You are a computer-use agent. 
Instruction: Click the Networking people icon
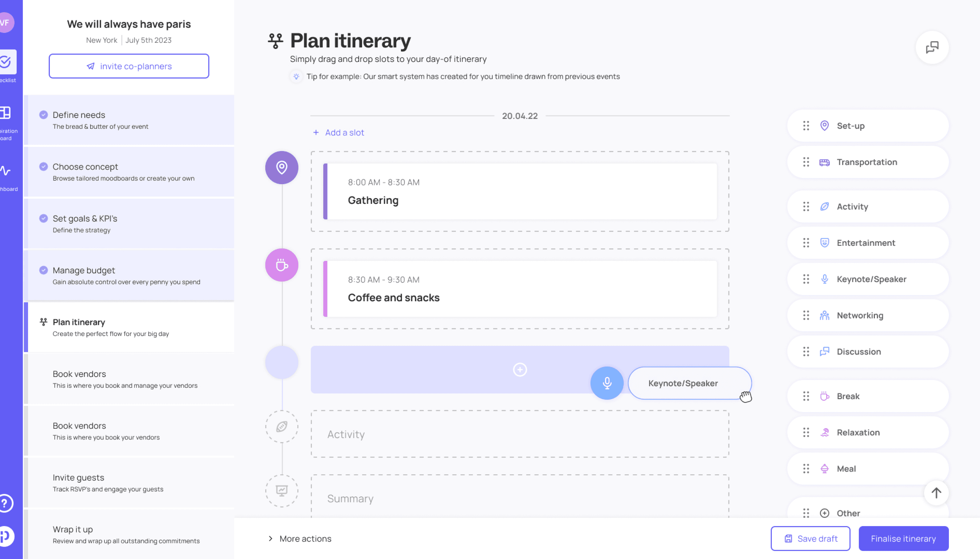click(824, 316)
